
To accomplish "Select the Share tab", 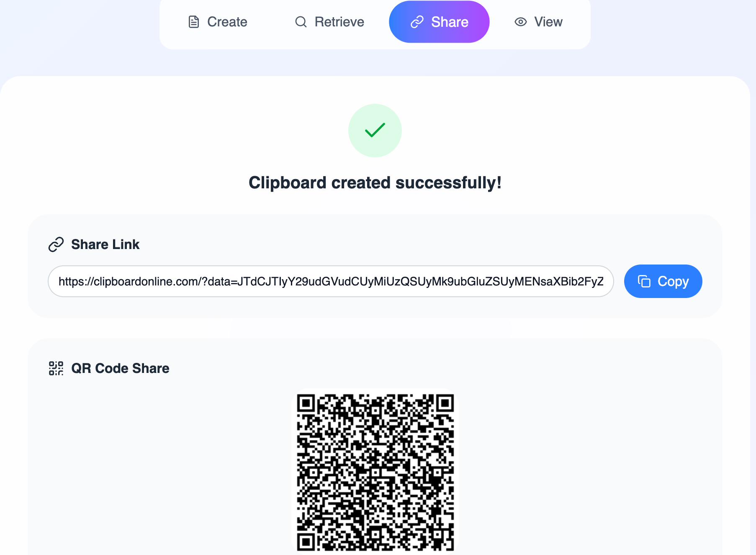I will [439, 22].
